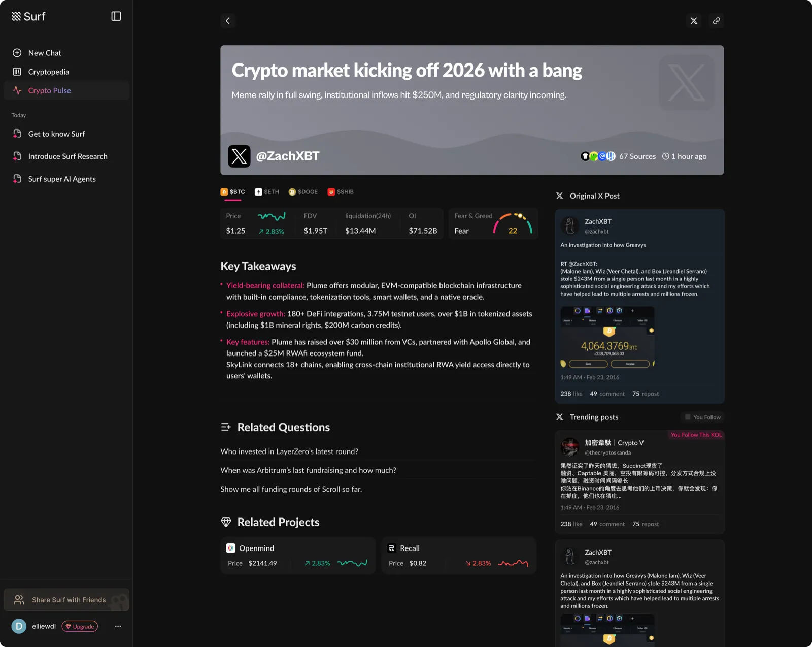Click the $1.95T FDV value
812x647 pixels.
[x=315, y=231]
